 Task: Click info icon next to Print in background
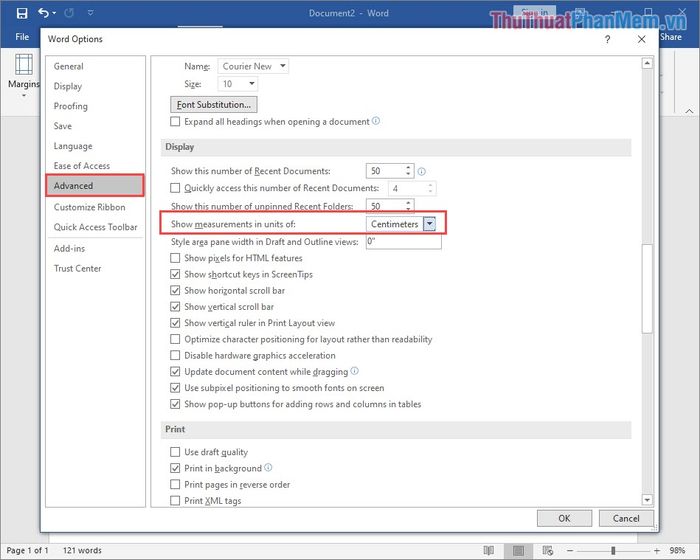pos(268,468)
